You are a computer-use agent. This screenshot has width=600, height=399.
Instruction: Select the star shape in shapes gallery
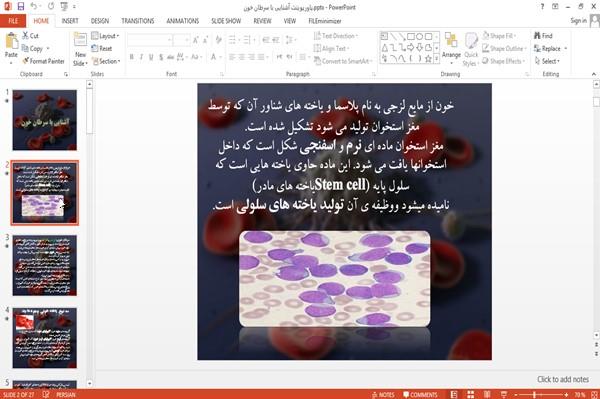coord(428,59)
